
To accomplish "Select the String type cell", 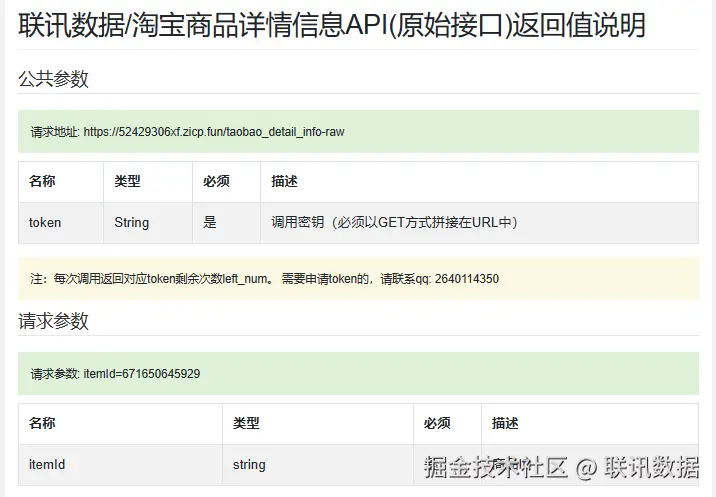I will (x=148, y=223).
